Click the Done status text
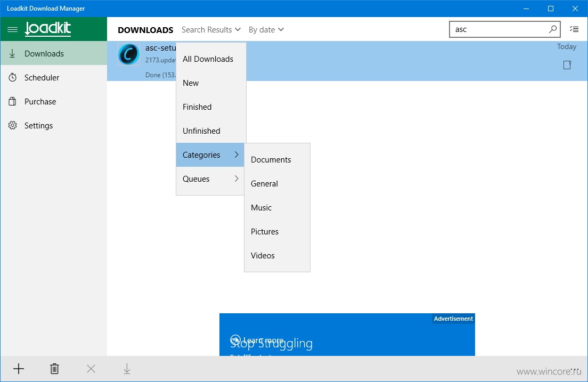 pos(160,75)
